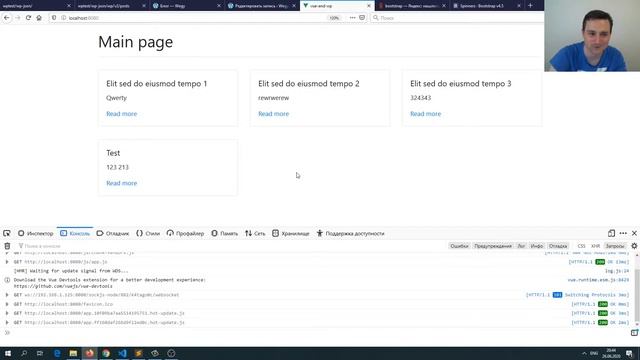Open the browser home page
Image resolution: width=640 pixels, height=360 pixels.
(x=39, y=18)
